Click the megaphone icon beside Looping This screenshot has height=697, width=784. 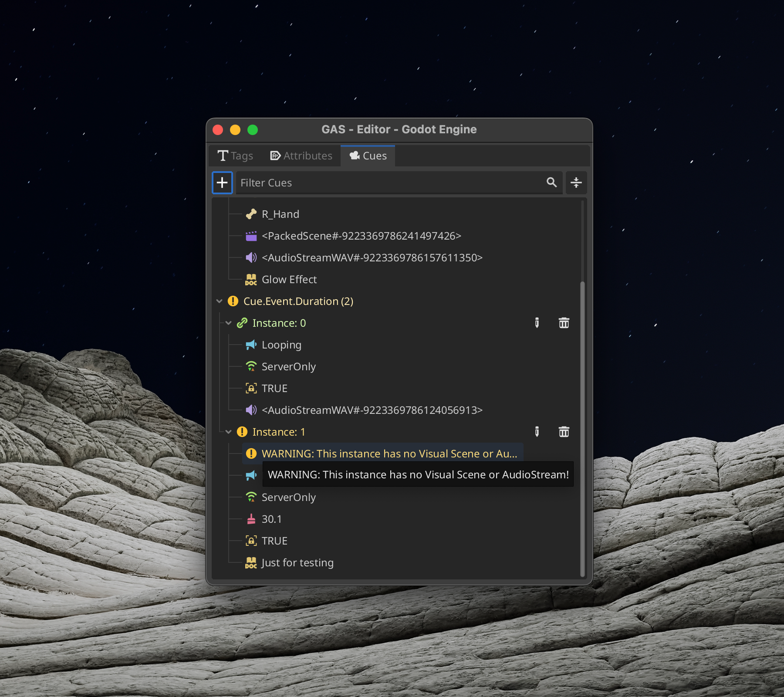[x=251, y=345]
